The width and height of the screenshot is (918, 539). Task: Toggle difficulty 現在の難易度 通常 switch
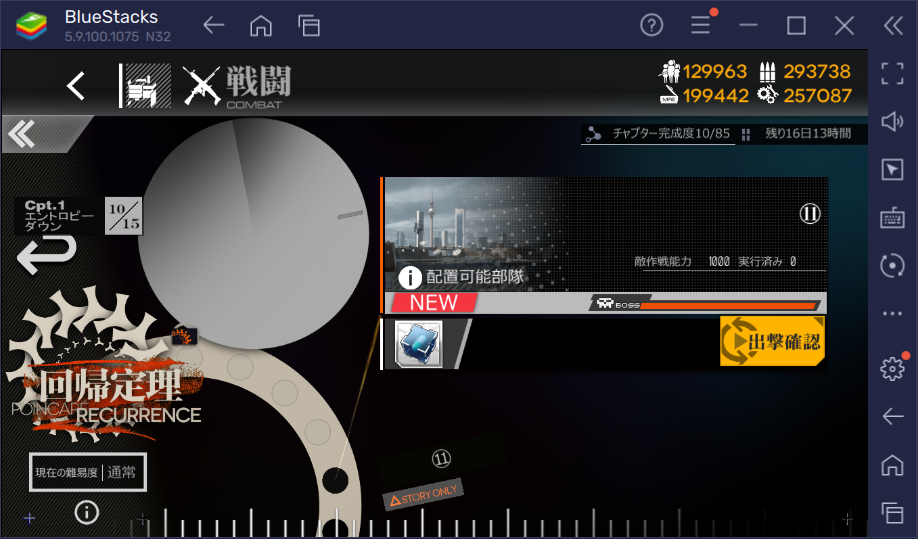point(89,473)
